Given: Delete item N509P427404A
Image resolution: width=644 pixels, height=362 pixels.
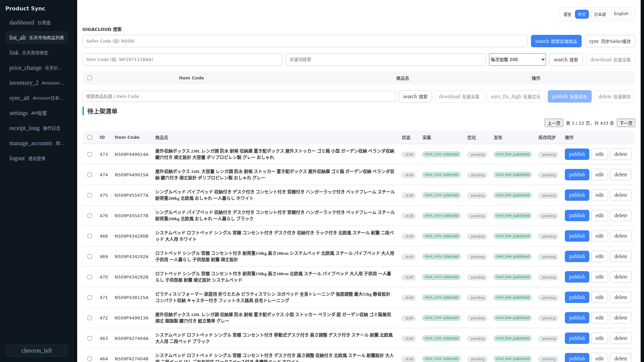Looking at the screenshot, I should tap(621, 338).
